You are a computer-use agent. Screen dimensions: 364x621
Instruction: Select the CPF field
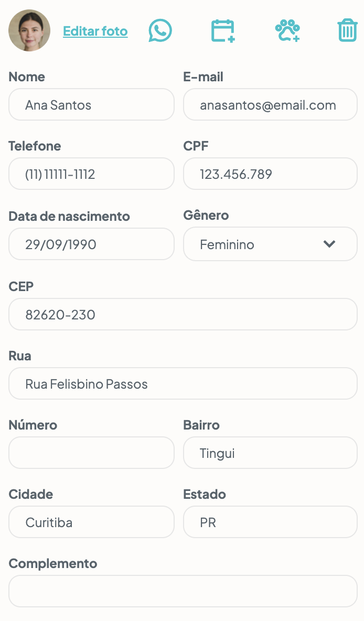[x=270, y=174]
